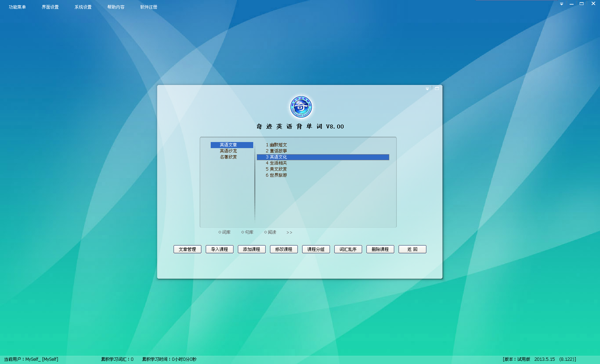
Task: Click dialog's small restore window icon
Action: (x=437, y=89)
